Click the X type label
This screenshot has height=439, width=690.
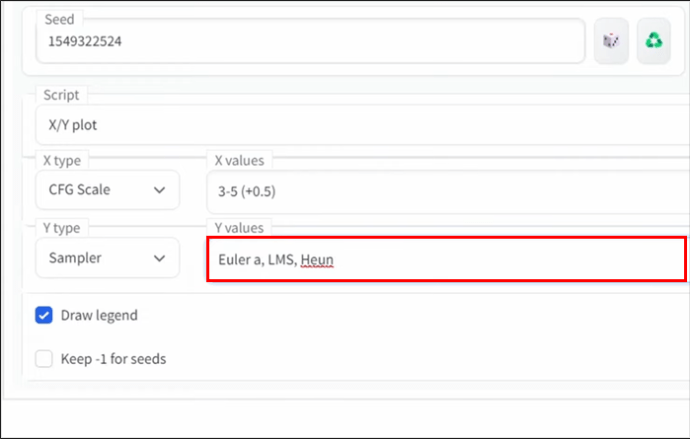(x=62, y=160)
